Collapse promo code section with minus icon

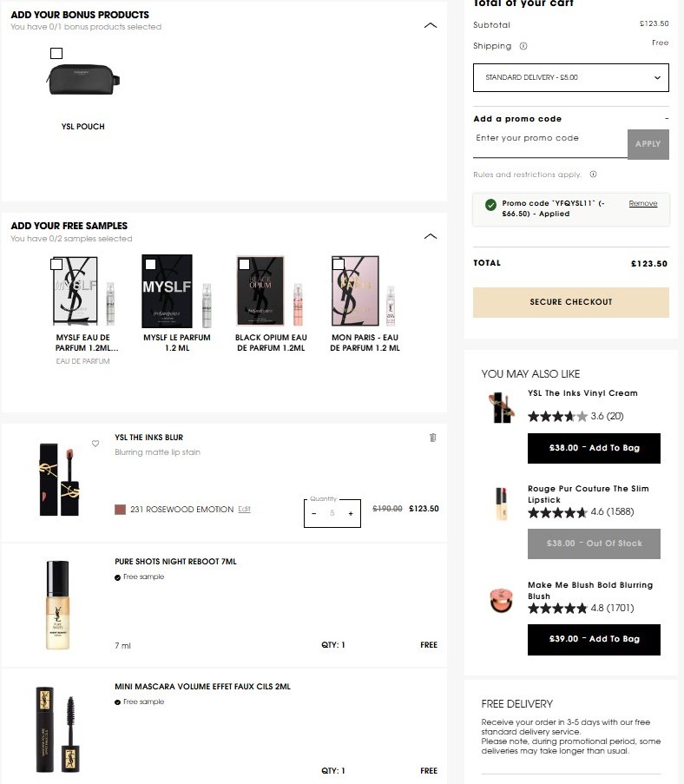[x=667, y=118]
